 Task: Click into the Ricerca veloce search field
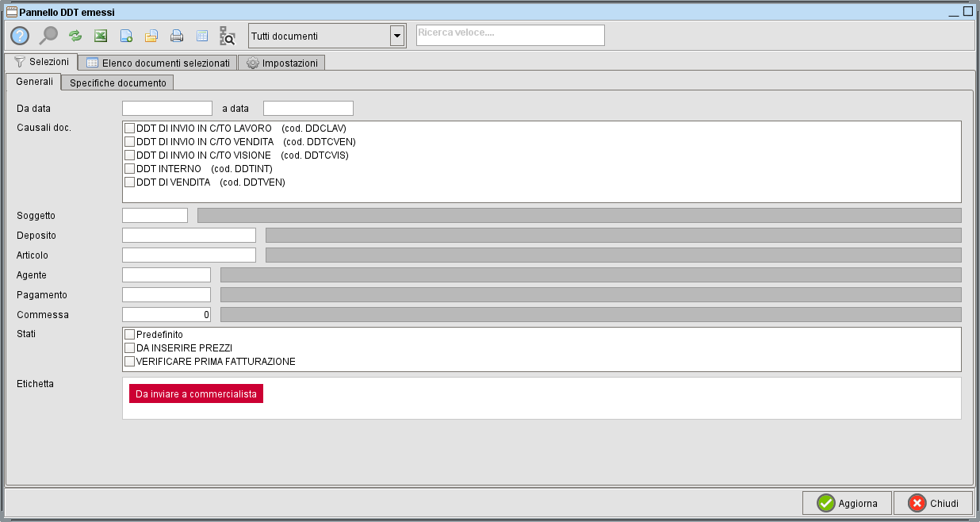pos(510,36)
